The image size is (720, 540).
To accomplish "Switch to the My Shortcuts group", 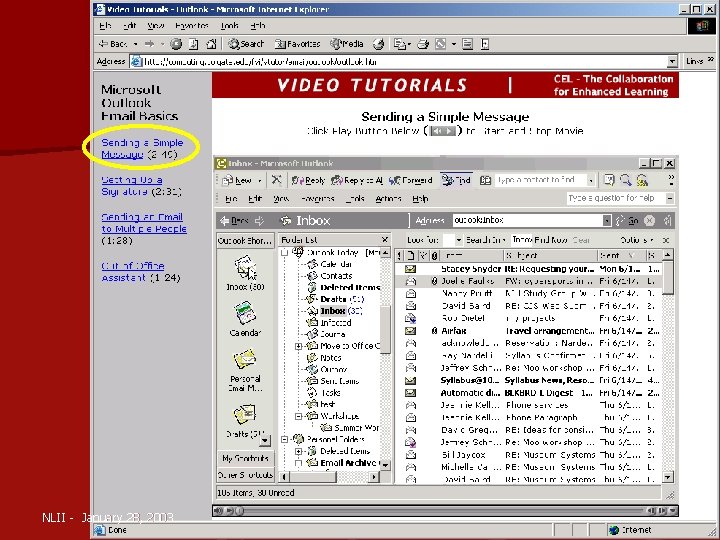I will coord(245,458).
